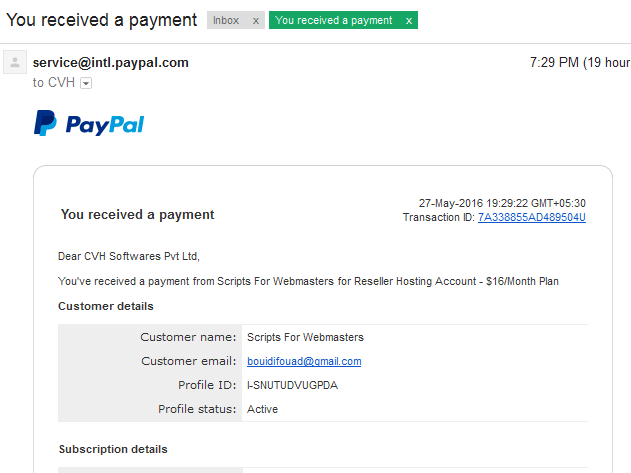Remove the green 'You received a payment' label
This screenshot has width=631, height=473.
click(x=408, y=21)
